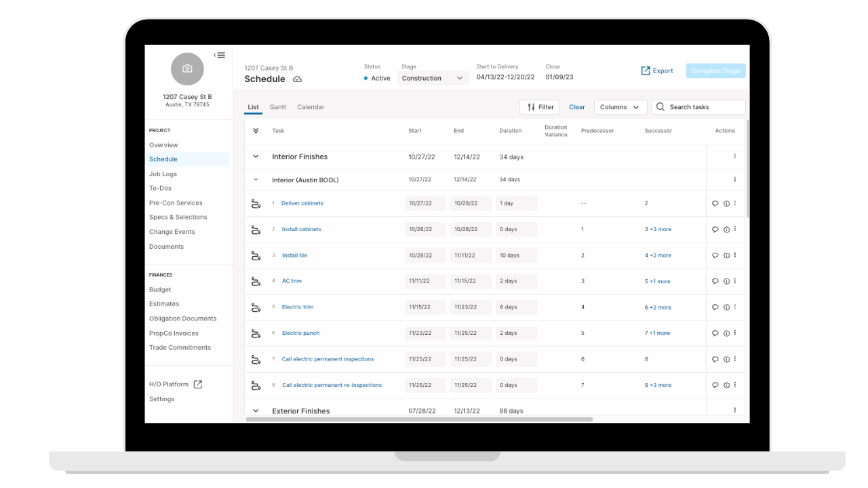
Task: Click the Export button
Action: click(x=657, y=70)
